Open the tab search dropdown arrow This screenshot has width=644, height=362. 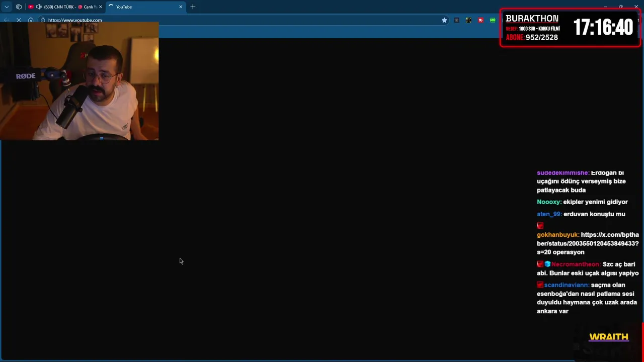coord(7,7)
